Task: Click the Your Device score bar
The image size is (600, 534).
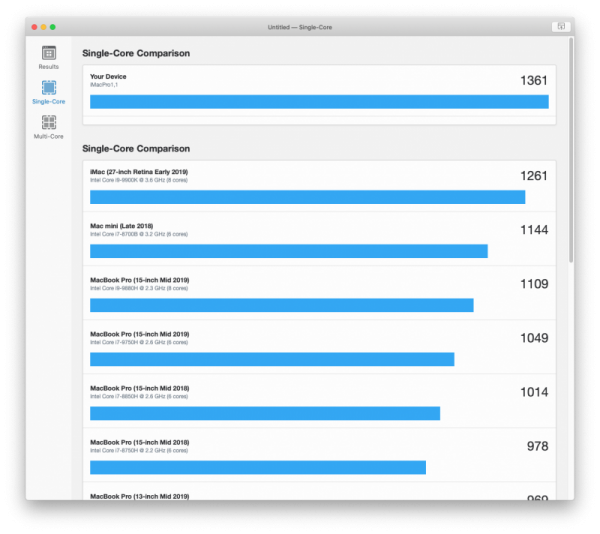Action: coord(319,102)
